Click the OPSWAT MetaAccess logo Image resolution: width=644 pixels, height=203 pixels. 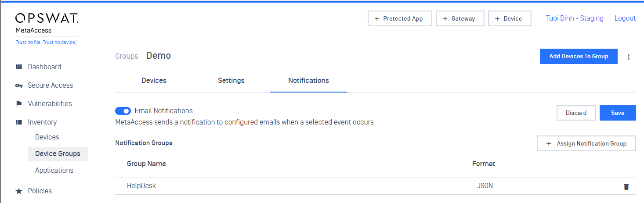[47, 28]
